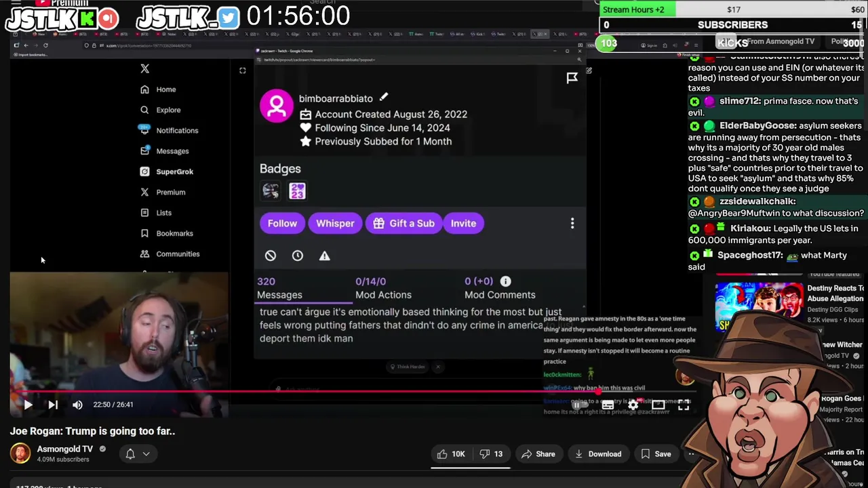The height and width of the screenshot is (488, 868).
Task: Open the Asmongold TV channel link
Action: click(x=65, y=449)
